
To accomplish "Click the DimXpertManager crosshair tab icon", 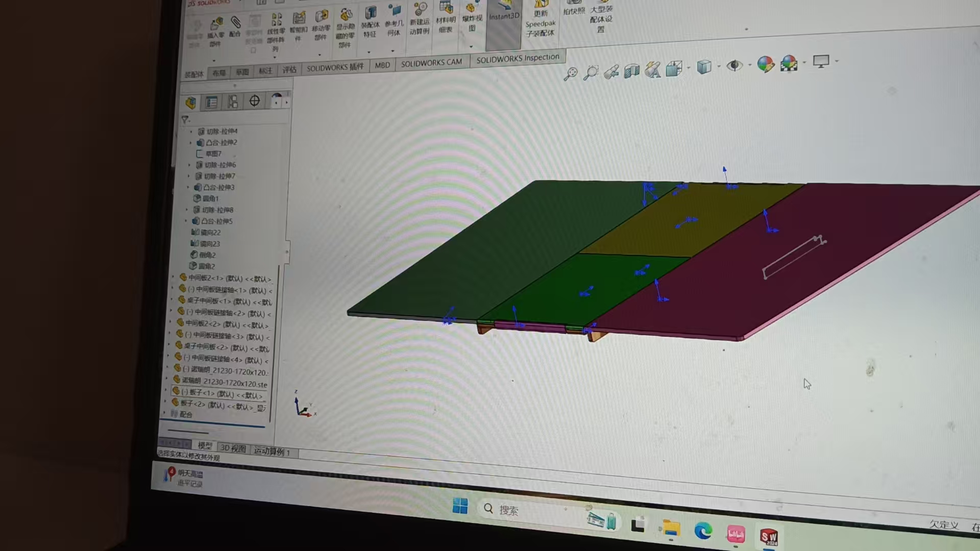I will point(254,101).
